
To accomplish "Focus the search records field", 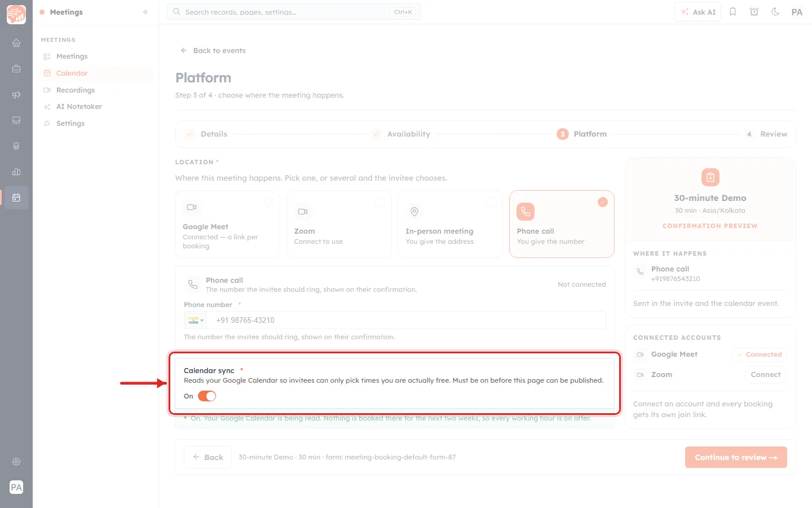I will [x=294, y=12].
